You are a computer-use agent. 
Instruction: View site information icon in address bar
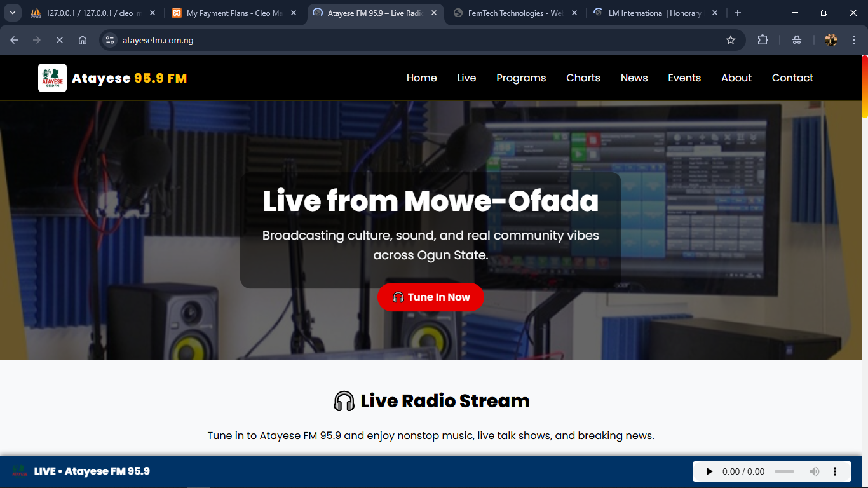pyautogui.click(x=110, y=40)
